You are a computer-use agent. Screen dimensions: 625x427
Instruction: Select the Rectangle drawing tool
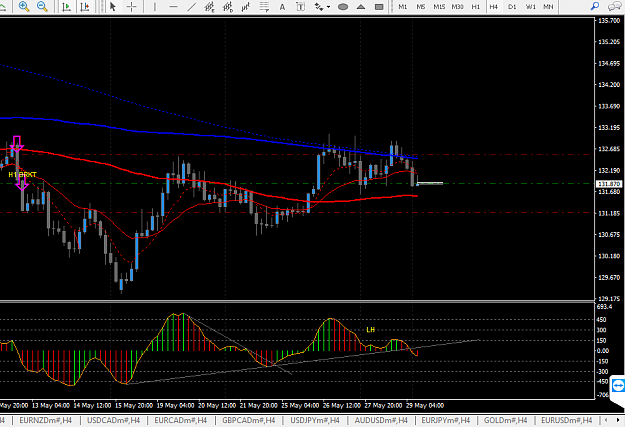(379, 6)
